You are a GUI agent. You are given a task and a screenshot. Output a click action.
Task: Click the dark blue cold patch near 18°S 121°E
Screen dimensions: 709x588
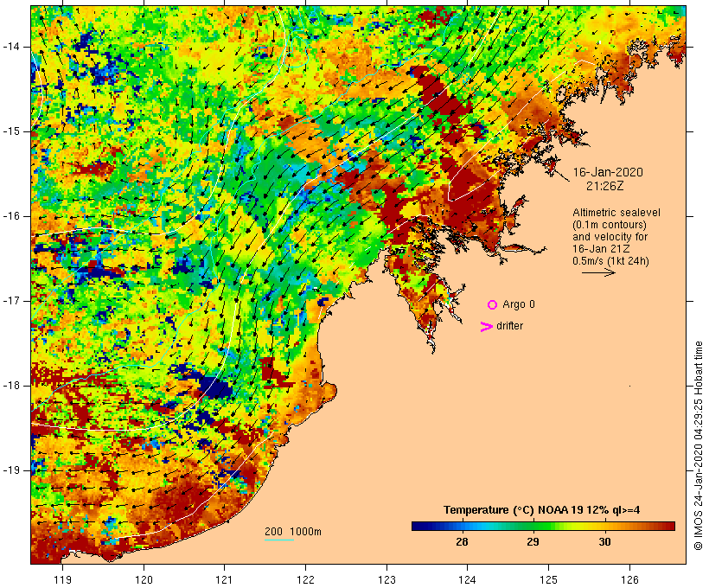click(214, 387)
